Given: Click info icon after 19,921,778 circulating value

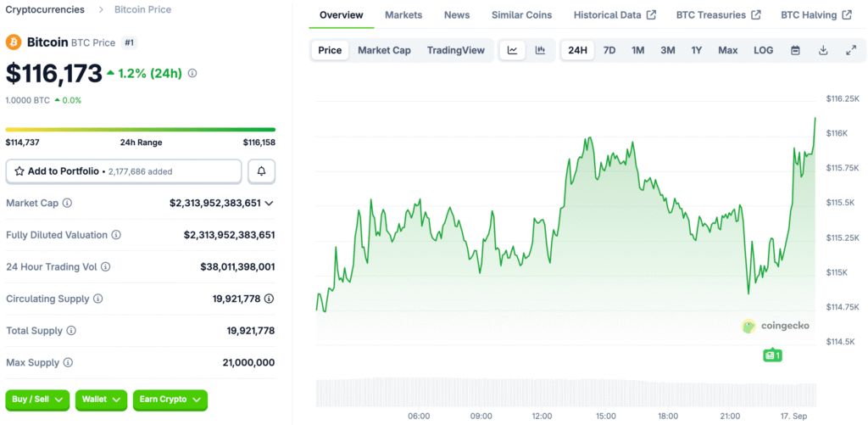Looking at the screenshot, I should point(269,299).
